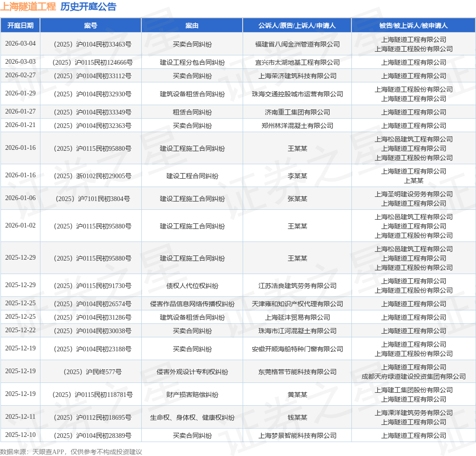The image size is (476, 456).
Task: Select the 开庭日期 column header
Action: point(20,26)
